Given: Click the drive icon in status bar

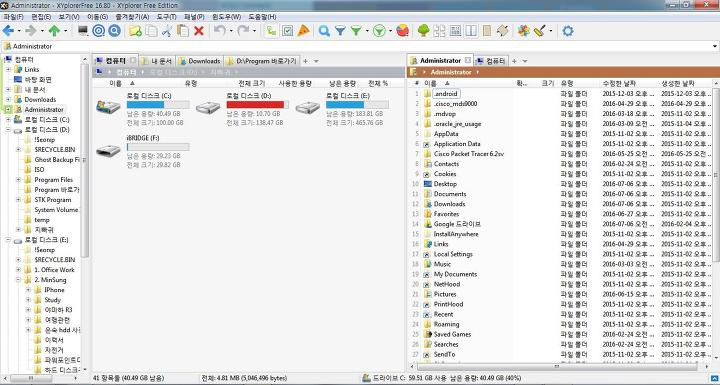Looking at the screenshot, I should point(366,378).
